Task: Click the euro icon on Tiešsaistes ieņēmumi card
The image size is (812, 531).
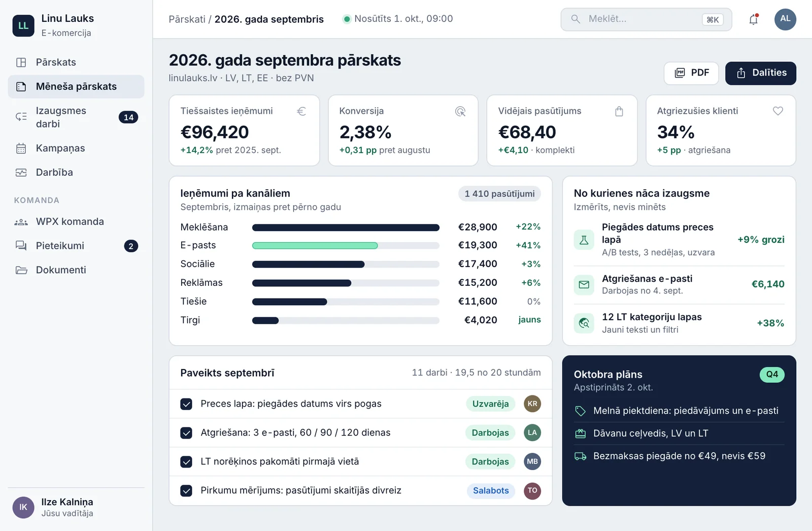Action: [301, 111]
